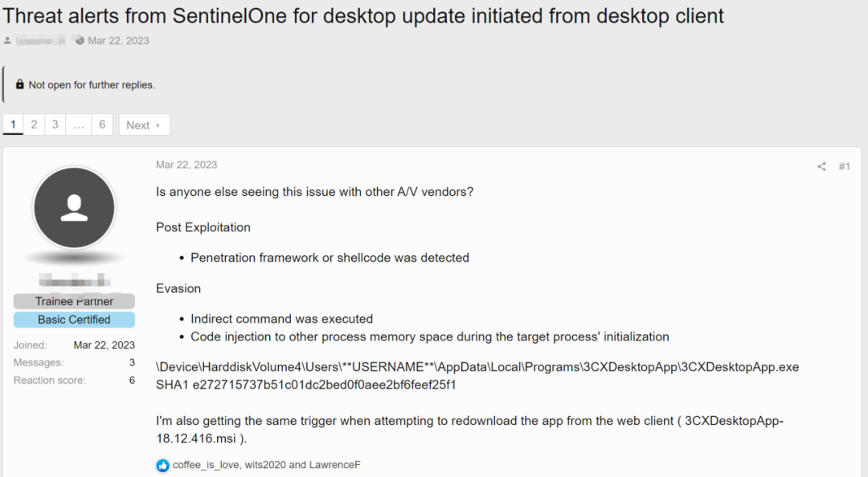The image size is (868, 477).
Task: Click the post's Mar 22, 2023 timestamp
Action: point(186,165)
